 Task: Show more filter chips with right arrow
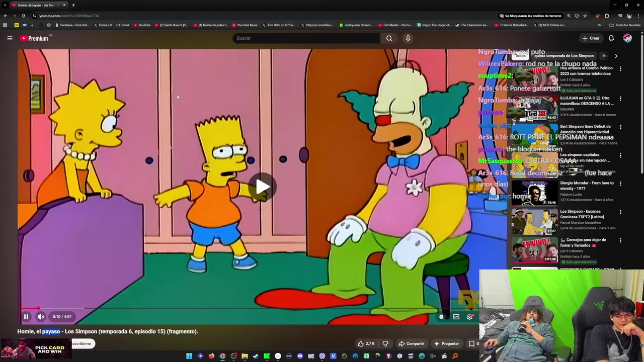click(x=616, y=56)
